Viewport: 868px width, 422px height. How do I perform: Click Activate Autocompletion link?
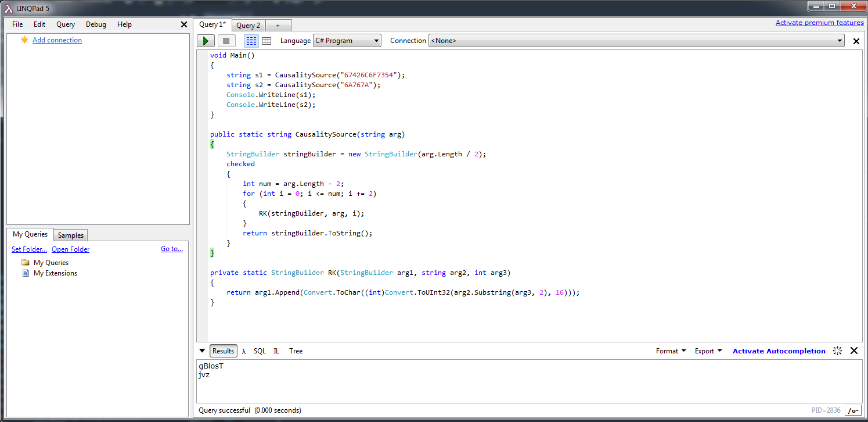click(779, 351)
